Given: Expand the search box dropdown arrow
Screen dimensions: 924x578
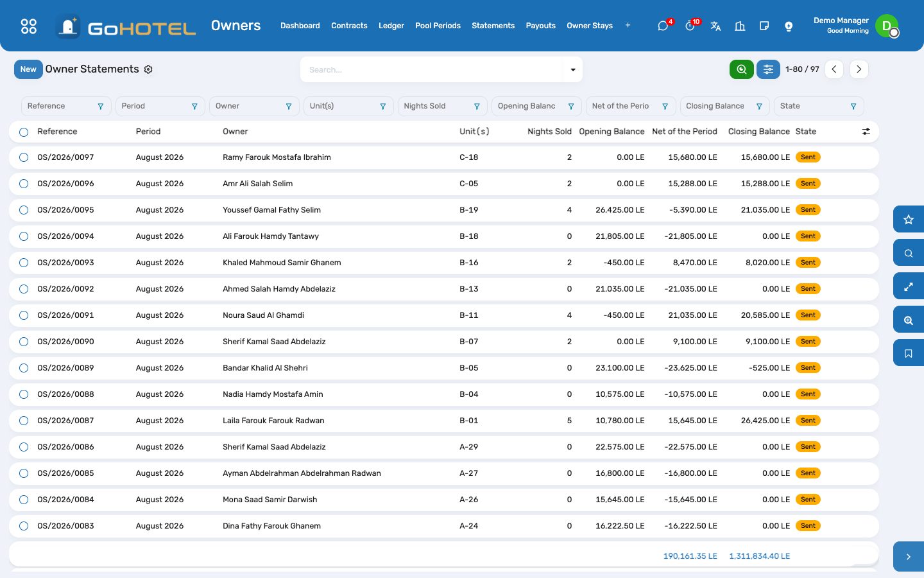Looking at the screenshot, I should pyautogui.click(x=572, y=69).
